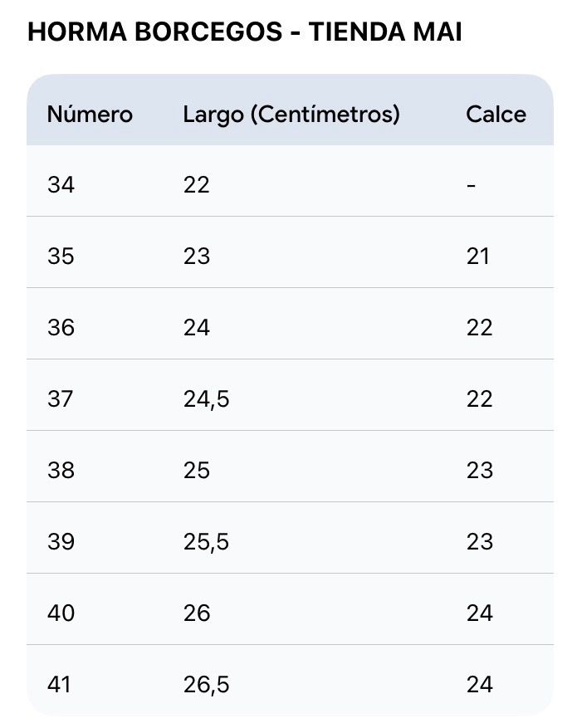Click size number 36 cell
Viewport: 572px width, 728px height.
pyautogui.click(x=61, y=328)
